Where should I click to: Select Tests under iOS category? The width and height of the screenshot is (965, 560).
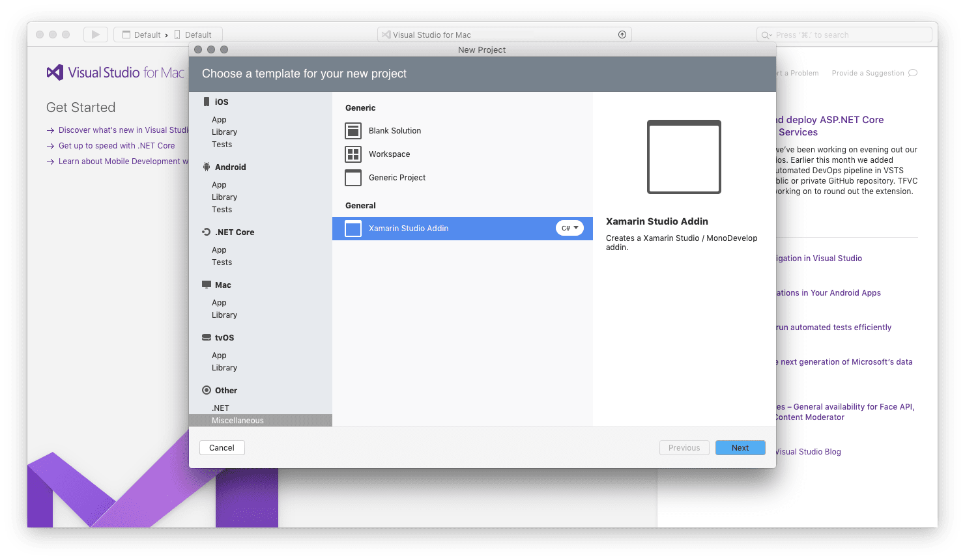(x=222, y=145)
